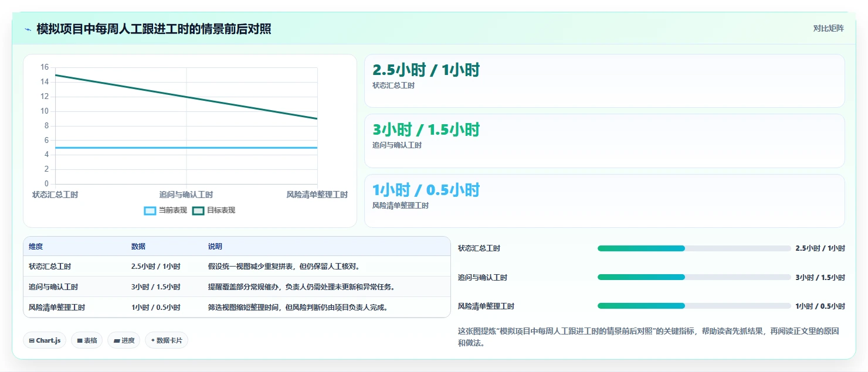Click the description starting 假设统一视图减少重复拼表
This screenshot has width=868, height=372.
(284, 267)
